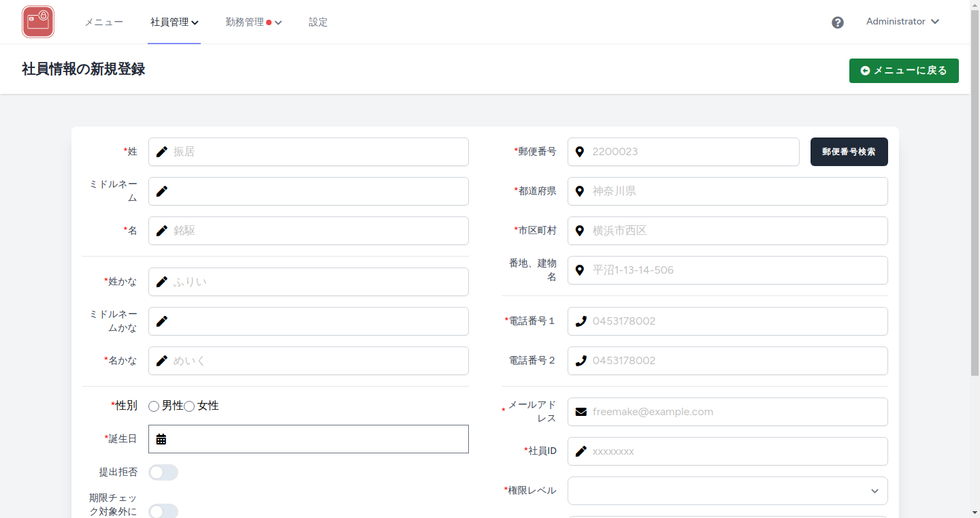980x518 pixels.
Task: Click phone icon in 電話番号2 field
Action: (581, 361)
